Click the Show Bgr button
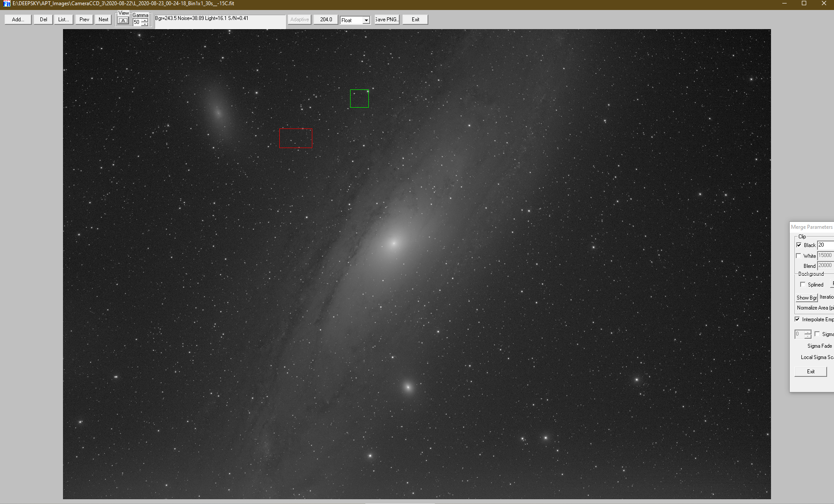The width and height of the screenshot is (834, 504). pyautogui.click(x=806, y=298)
